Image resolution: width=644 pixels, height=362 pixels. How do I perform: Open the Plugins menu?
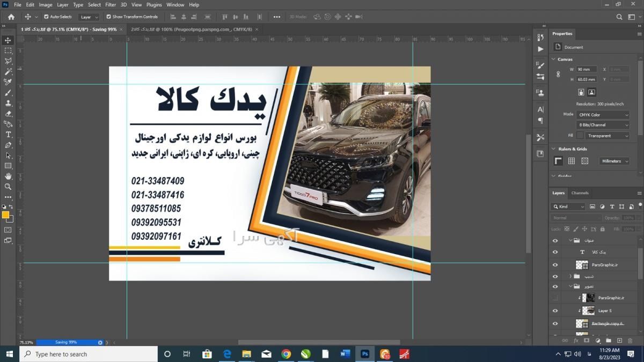coord(154,5)
